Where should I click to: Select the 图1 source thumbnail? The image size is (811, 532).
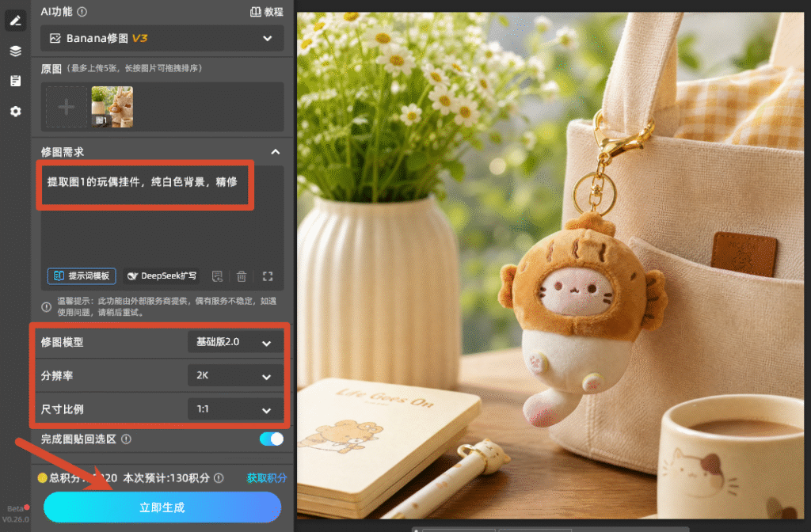(112, 107)
